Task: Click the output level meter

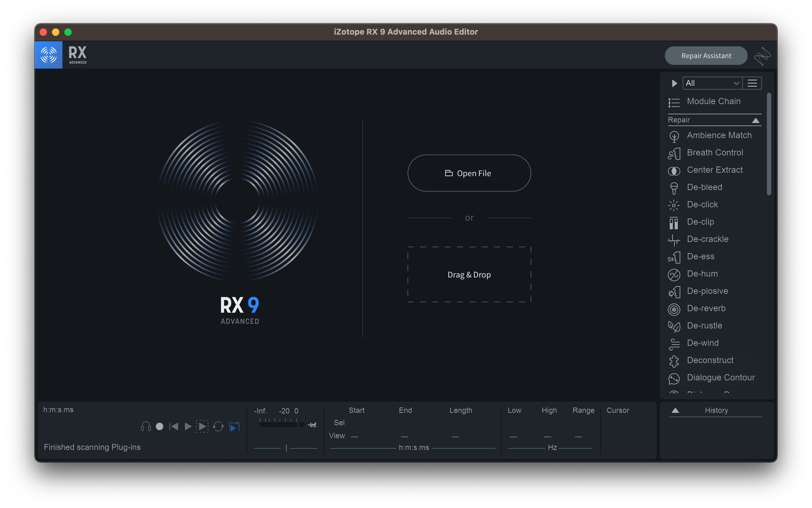Action: coord(281,424)
